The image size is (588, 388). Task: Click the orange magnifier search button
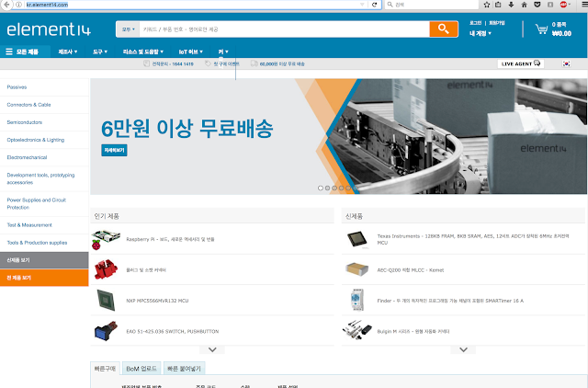click(444, 29)
